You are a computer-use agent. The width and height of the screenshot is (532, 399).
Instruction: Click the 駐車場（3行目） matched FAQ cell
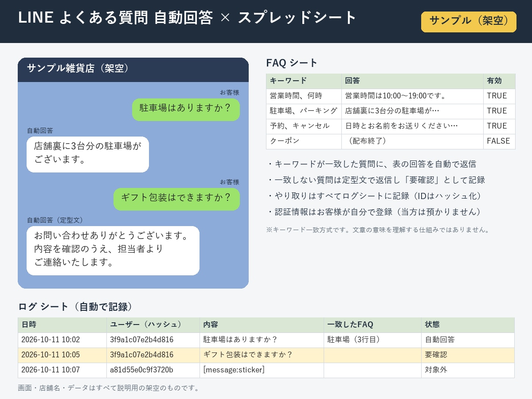[372, 340]
